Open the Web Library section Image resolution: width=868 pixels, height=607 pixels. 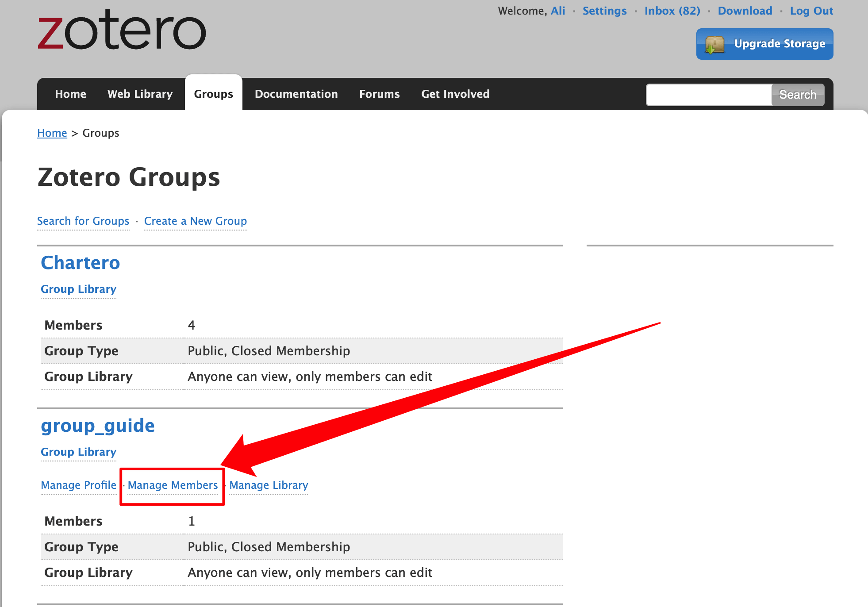pyautogui.click(x=139, y=94)
